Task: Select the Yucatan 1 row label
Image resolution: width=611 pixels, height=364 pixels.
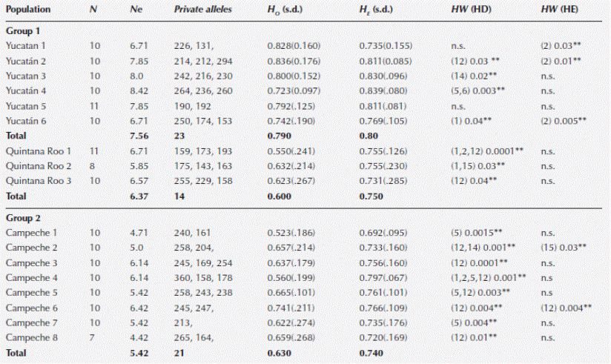Action: 24,46
